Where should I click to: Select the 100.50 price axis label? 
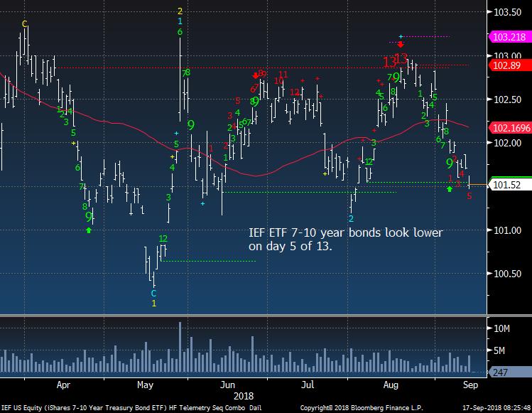click(x=507, y=274)
